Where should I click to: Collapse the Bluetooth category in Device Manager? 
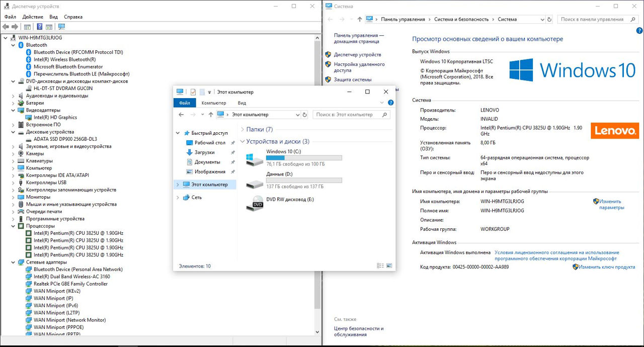pyautogui.click(x=13, y=45)
